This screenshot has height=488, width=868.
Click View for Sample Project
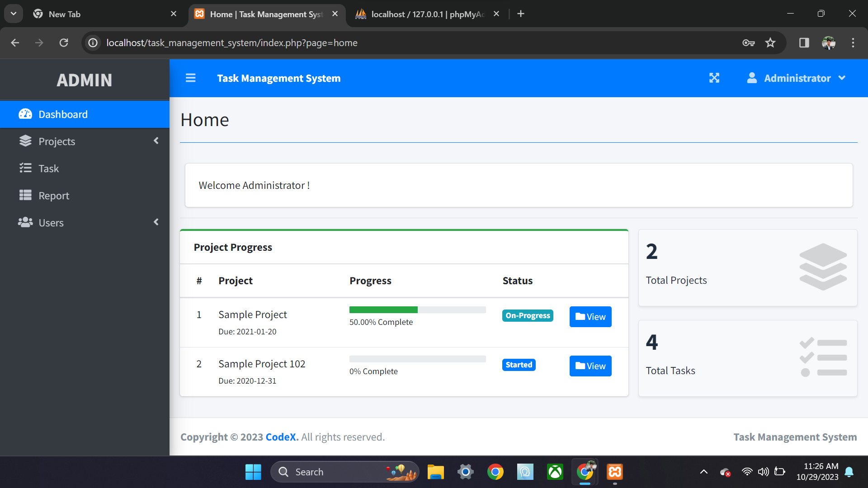590,316
